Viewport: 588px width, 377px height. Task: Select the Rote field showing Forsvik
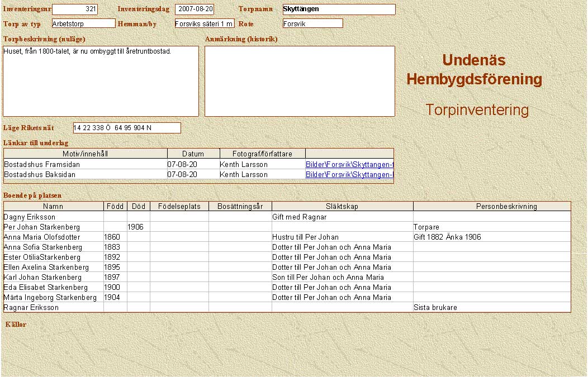point(312,23)
